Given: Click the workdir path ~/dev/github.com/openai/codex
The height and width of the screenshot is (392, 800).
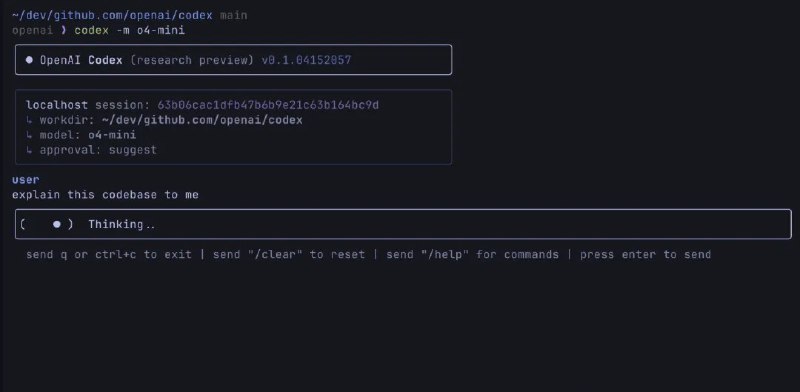Looking at the screenshot, I should [202, 120].
